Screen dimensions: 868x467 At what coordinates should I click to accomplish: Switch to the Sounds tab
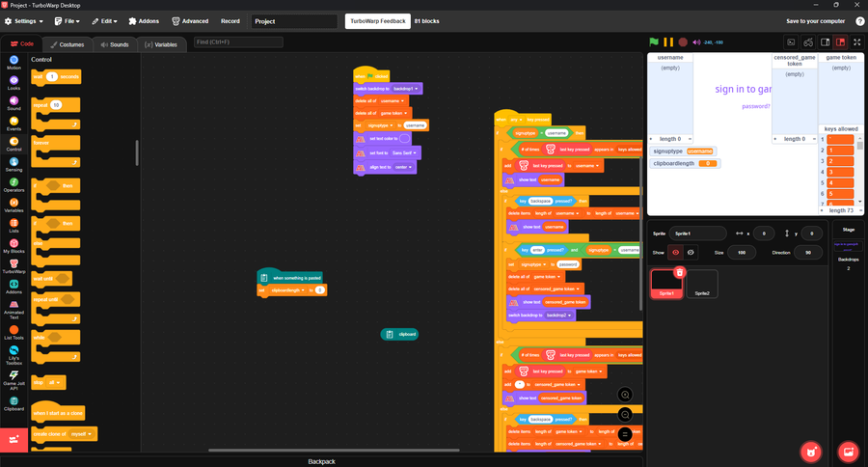[x=115, y=44]
